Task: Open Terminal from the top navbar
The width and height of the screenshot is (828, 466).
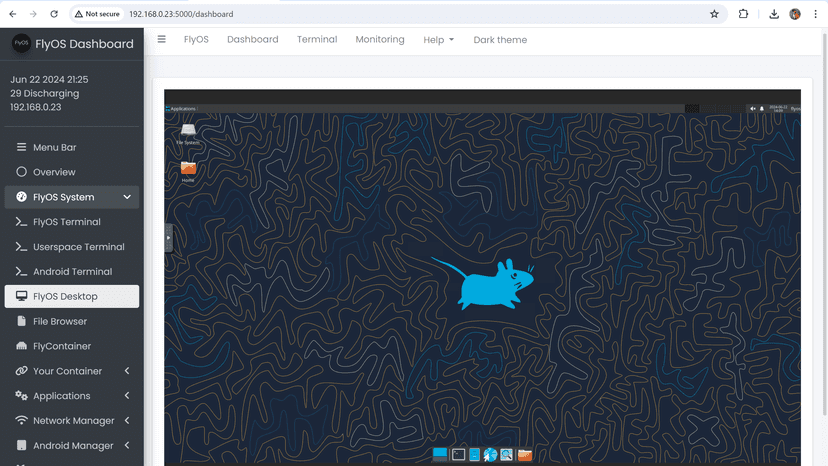Action: (x=317, y=40)
